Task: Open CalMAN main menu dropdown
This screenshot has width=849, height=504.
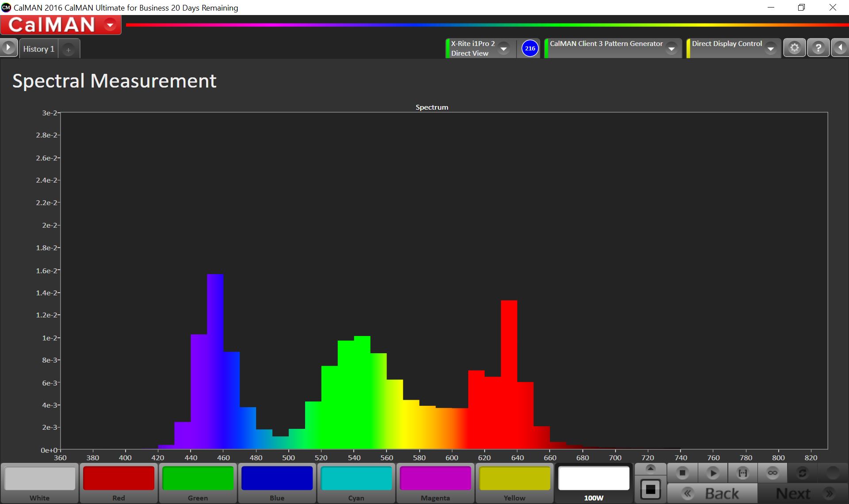Action: [110, 25]
